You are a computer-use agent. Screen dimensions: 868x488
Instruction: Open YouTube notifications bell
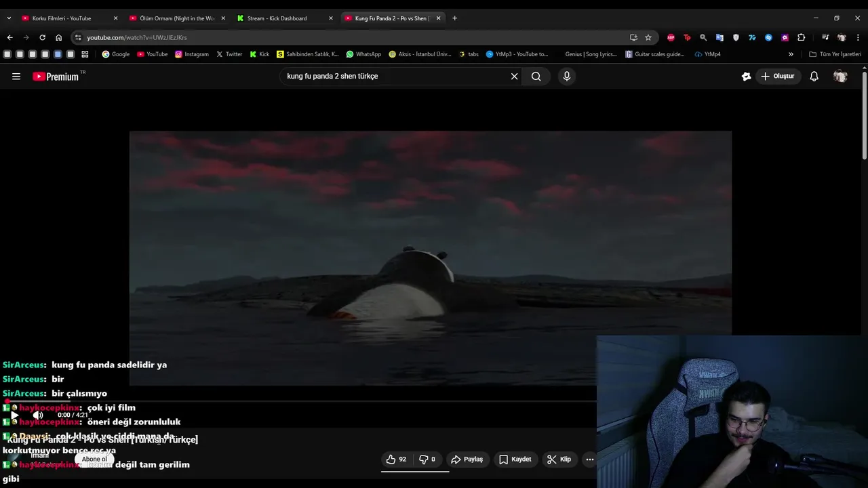(x=814, y=77)
